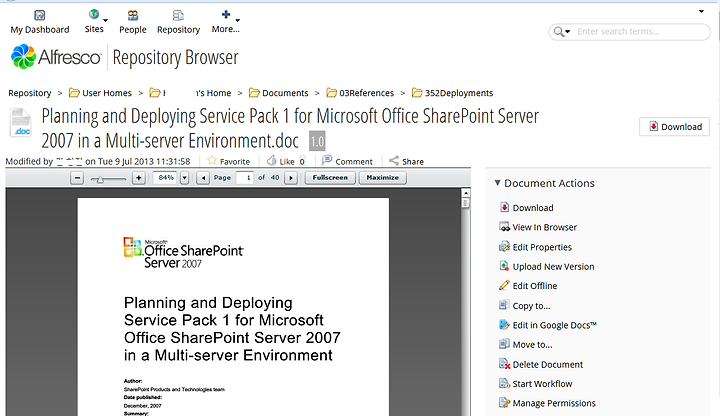Viewport: 720px width, 416px height.
Task: Select the Edit Offline action
Action: click(x=528, y=286)
